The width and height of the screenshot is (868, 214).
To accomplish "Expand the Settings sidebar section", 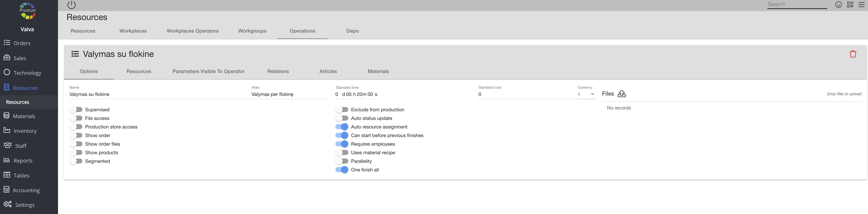I will [25, 205].
